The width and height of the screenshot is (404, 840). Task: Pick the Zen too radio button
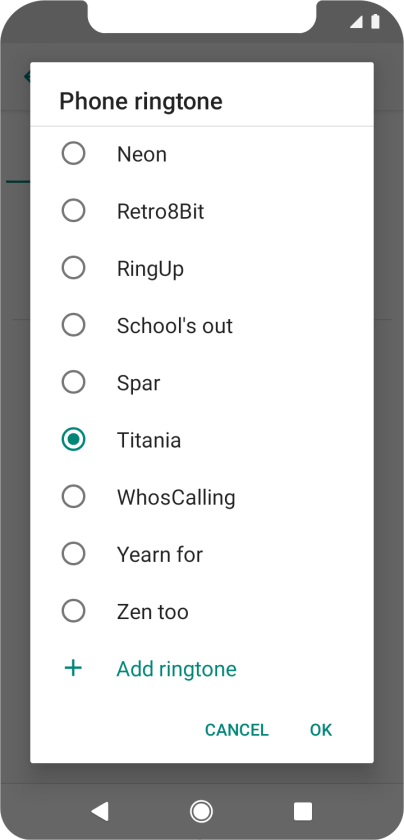(73, 611)
